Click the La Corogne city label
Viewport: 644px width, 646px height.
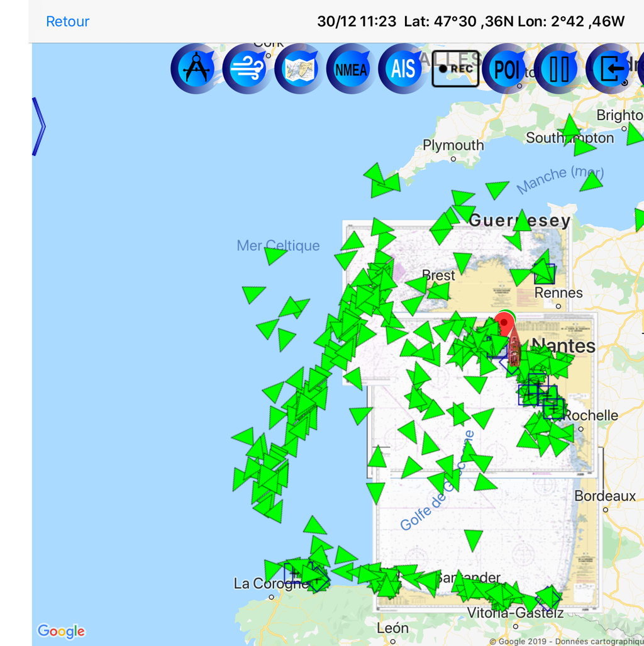coord(271,583)
